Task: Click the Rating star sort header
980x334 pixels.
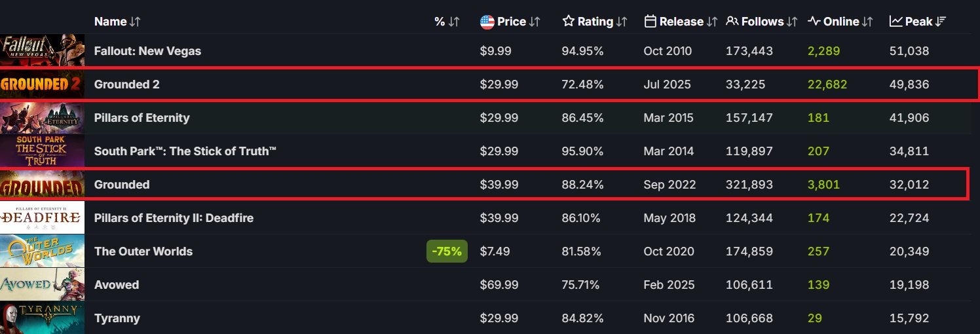Action: (595, 22)
